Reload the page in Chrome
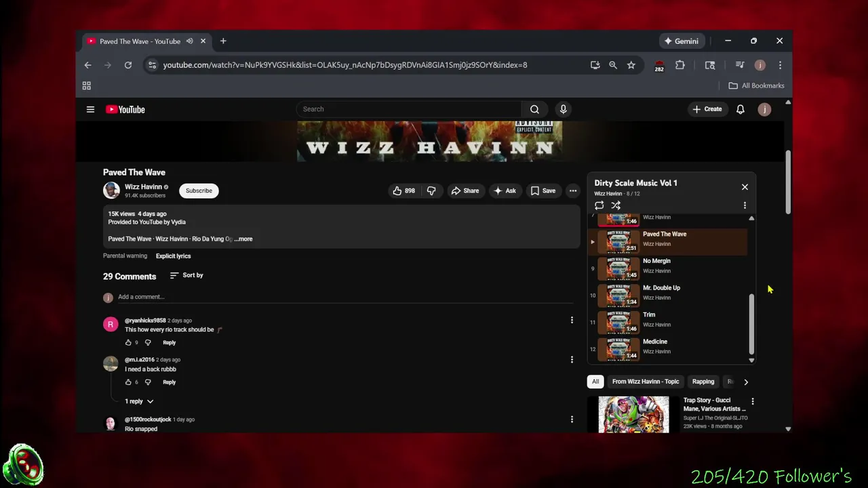This screenshot has width=868, height=488. [x=127, y=65]
